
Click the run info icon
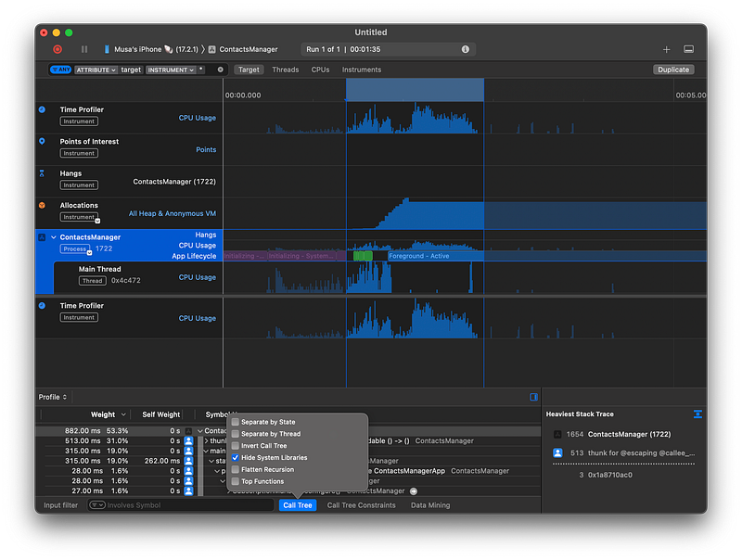pyautogui.click(x=466, y=49)
